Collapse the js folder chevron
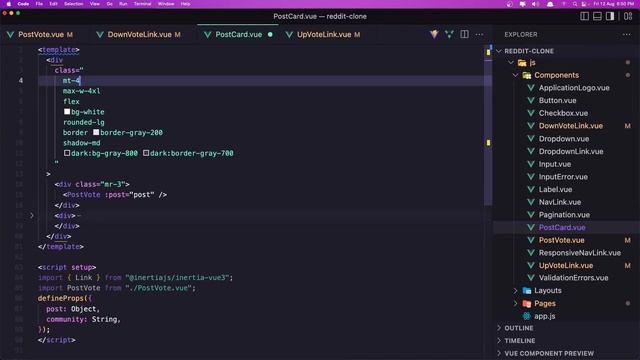The image size is (640, 360). (511, 63)
